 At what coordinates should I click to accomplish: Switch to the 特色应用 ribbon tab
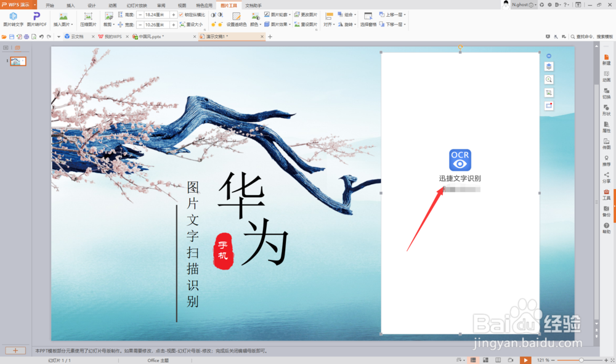(204, 6)
